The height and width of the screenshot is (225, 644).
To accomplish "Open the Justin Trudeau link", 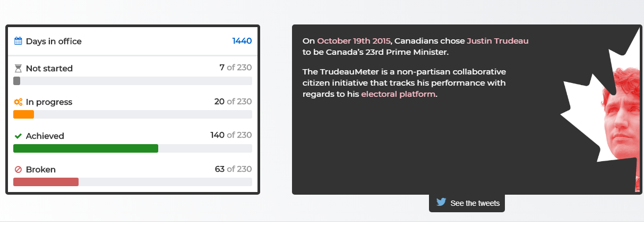I will pyautogui.click(x=497, y=41).
